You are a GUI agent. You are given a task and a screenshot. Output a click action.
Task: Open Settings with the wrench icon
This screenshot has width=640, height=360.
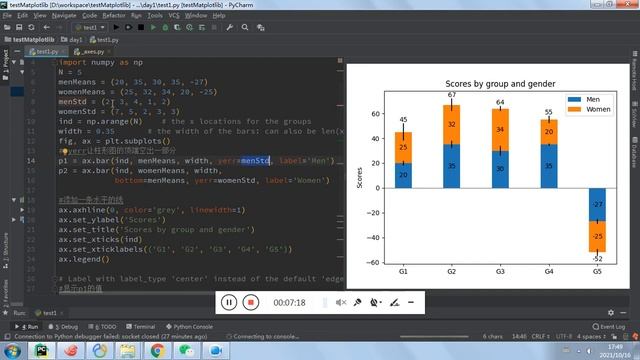pos(229,27)
